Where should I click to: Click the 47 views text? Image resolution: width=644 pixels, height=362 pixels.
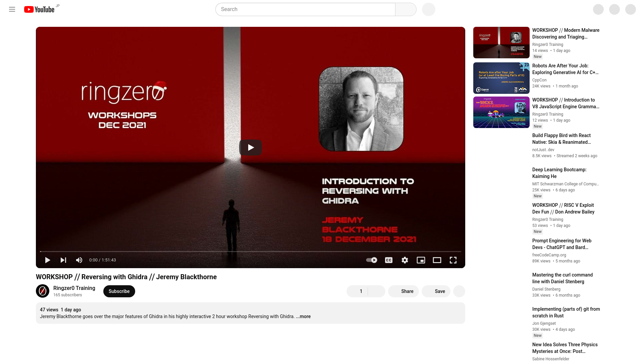point(49,310)
